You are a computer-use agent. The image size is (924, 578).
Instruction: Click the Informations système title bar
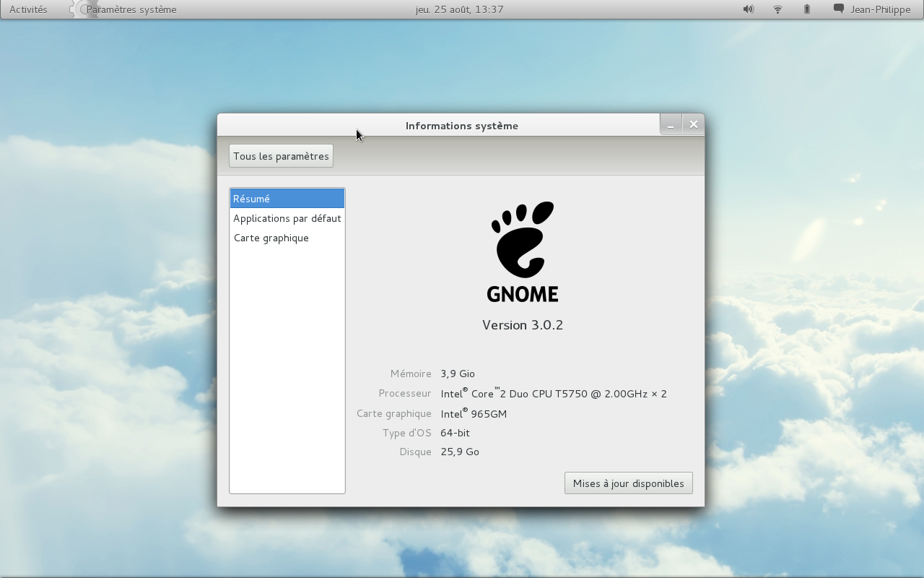pos(461,125)
